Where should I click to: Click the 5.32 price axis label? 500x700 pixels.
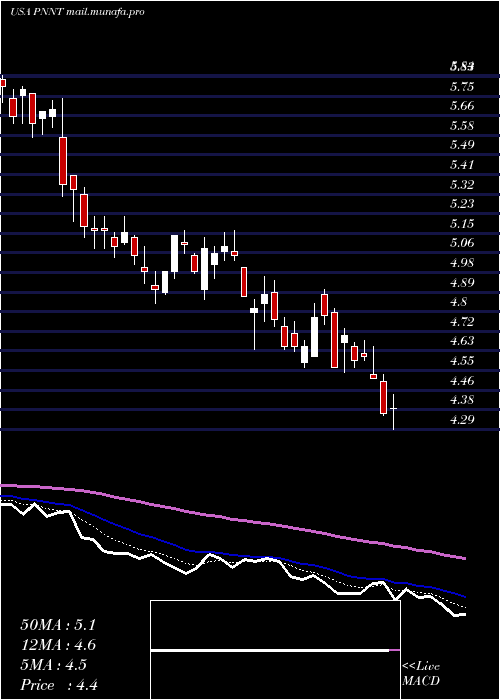pyautogui.click(x=462, y=184)
